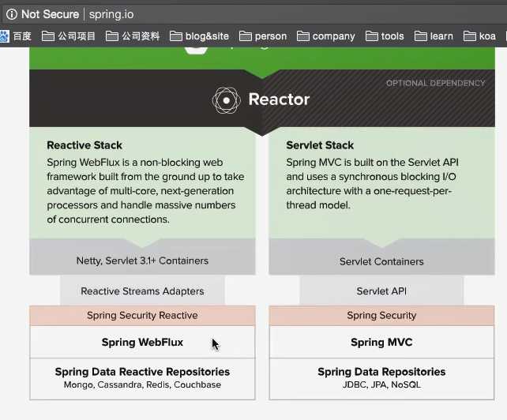This screenshot has width=507, height=420.
Task: Click the site info icon beside Not Secure
Action: [12, 14]
